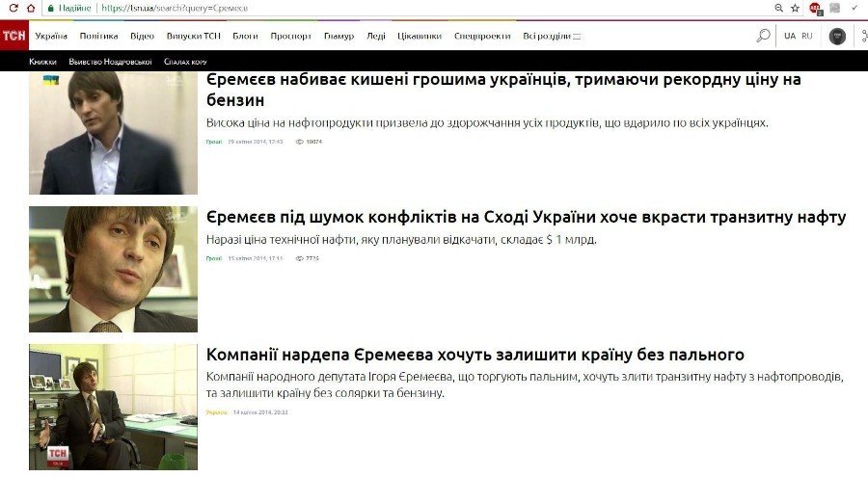
Task: Click the browser zoom magnifier icon
Action: click(778, 8)
